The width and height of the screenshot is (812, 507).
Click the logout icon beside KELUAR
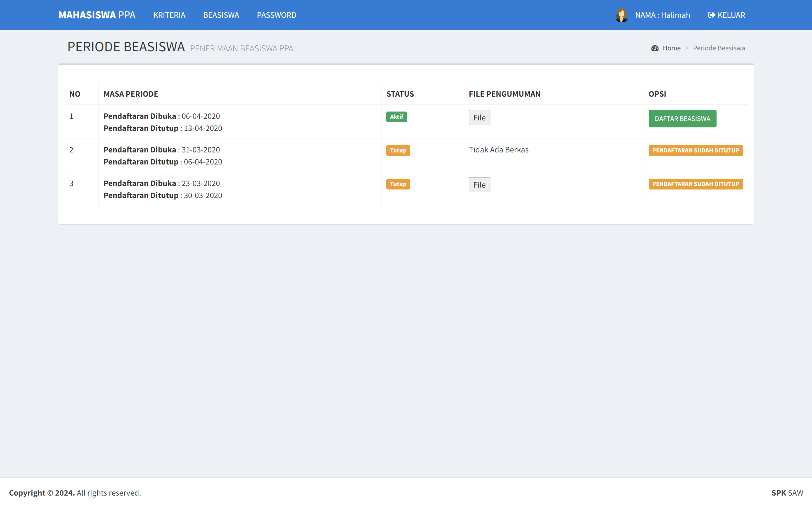tap(712, 15)
